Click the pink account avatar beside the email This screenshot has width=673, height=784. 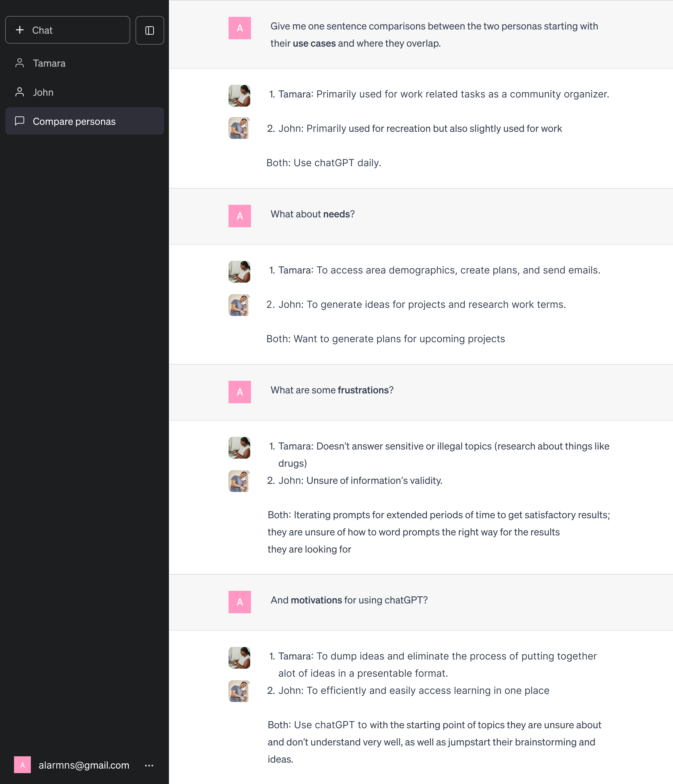22,765
